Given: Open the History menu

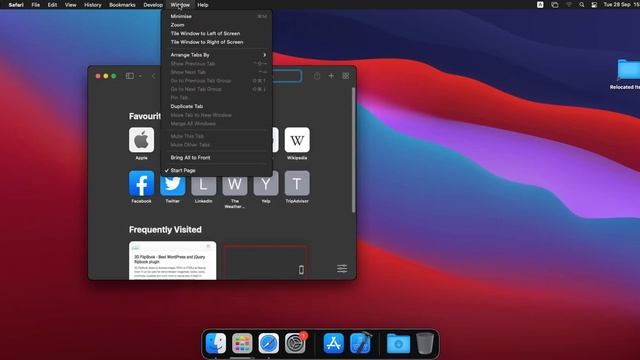Looking at the screenshot, I should pyautogui.click(x=93, y=5).
